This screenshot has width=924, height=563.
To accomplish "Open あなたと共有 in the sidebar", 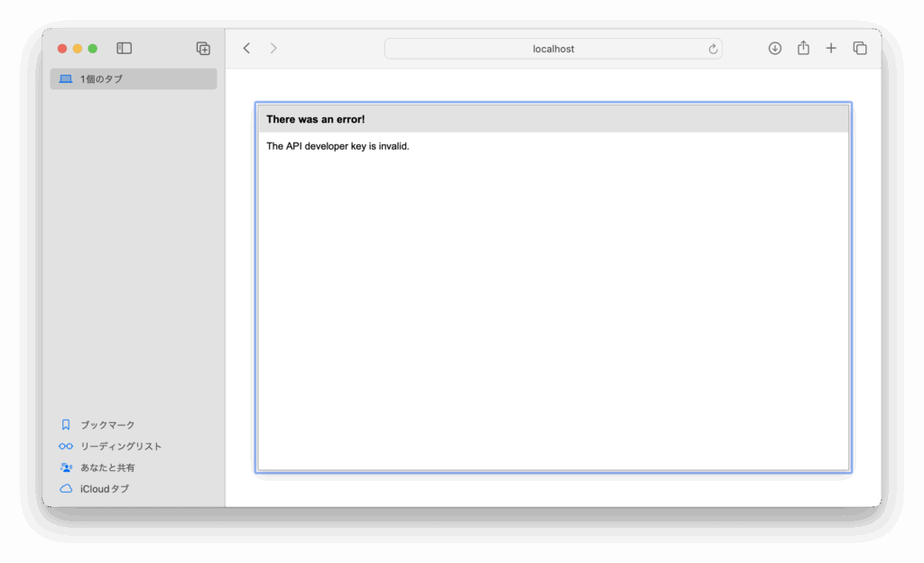I will 107,468.
